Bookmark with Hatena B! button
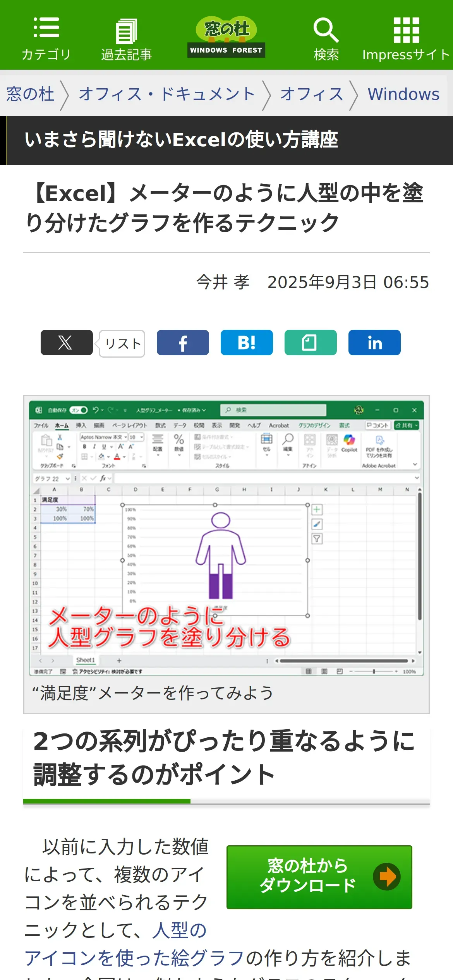 click(x=247, y=343)
